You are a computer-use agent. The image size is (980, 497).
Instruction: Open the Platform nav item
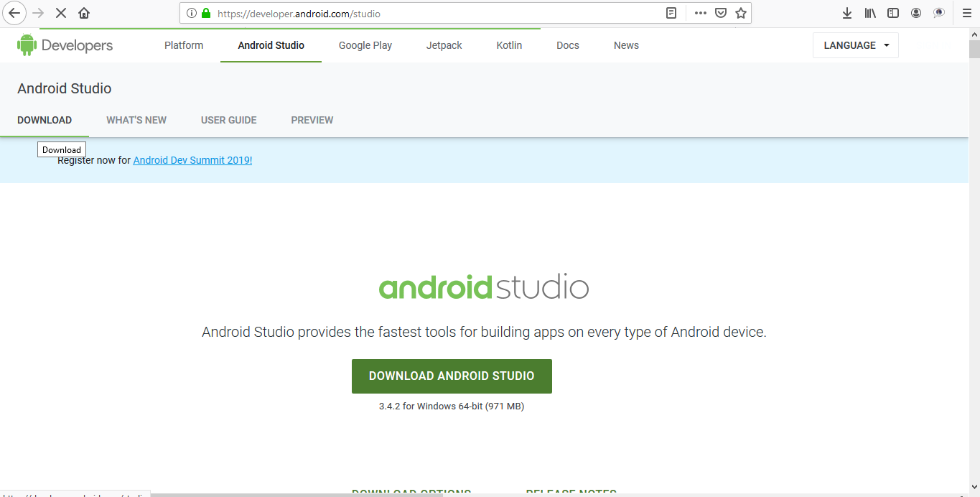[184, 45]
